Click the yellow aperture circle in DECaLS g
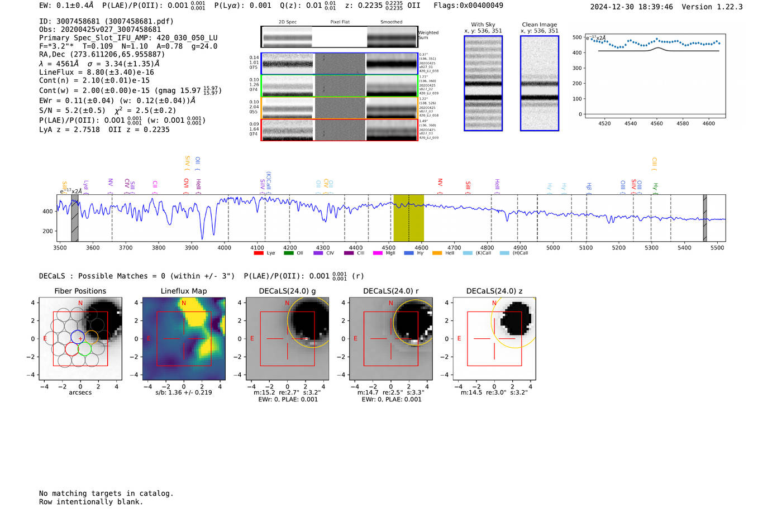 (312, 322)
